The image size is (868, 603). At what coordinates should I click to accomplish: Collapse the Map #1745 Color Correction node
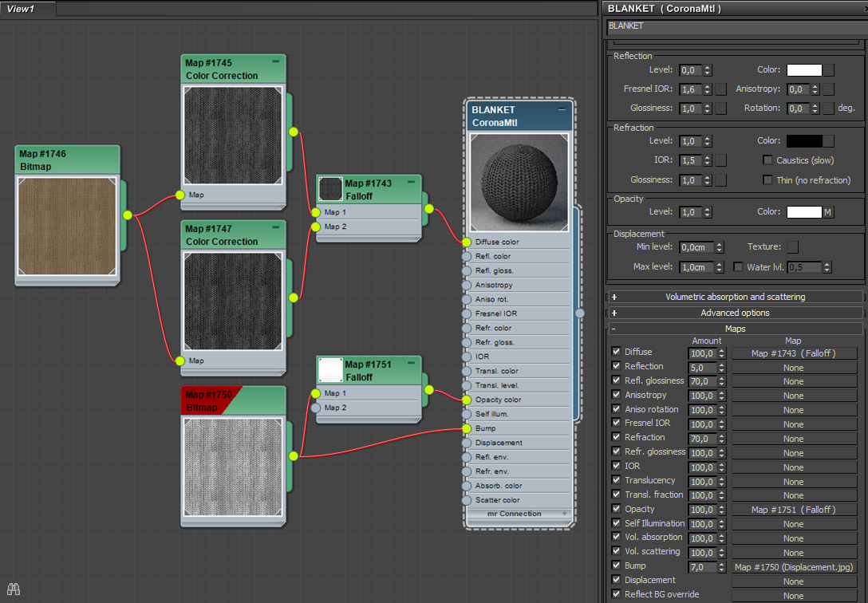[275, 61]
